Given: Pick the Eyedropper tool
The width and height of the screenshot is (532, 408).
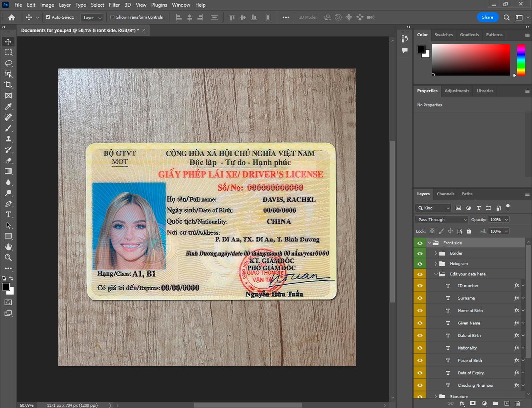Looking at the screenshot, I should pyautogui.click(x=9, y=106).
